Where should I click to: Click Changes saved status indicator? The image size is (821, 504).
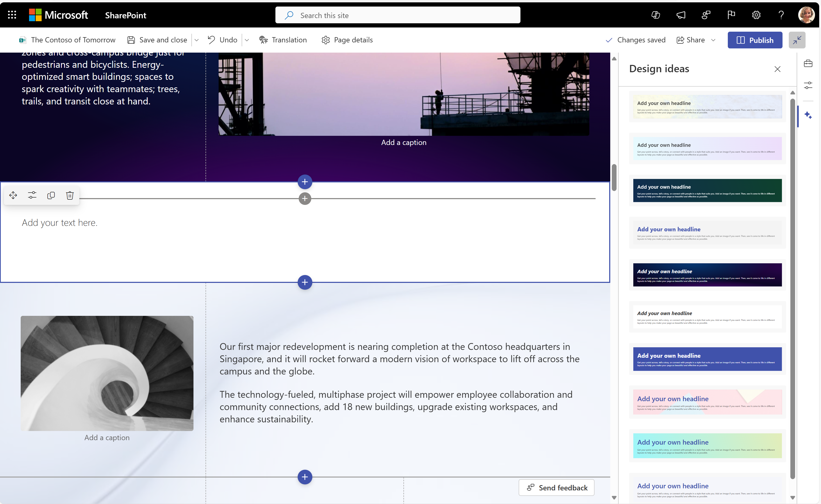coord(636,40)
